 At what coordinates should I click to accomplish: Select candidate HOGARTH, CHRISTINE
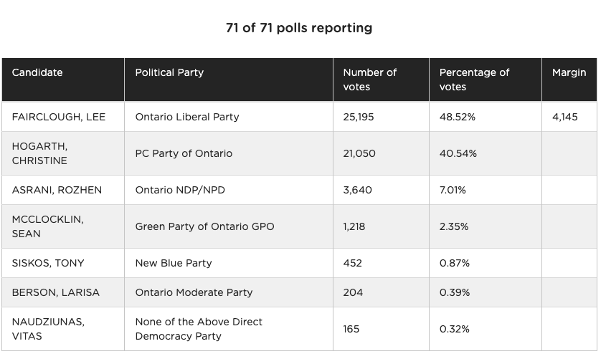pyautogui.click(x=40, y=153)
